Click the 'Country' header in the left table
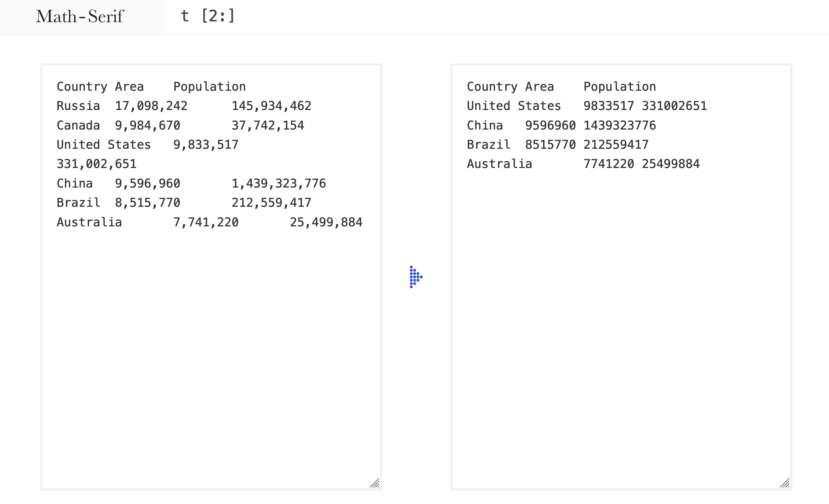 pos(82,87)
